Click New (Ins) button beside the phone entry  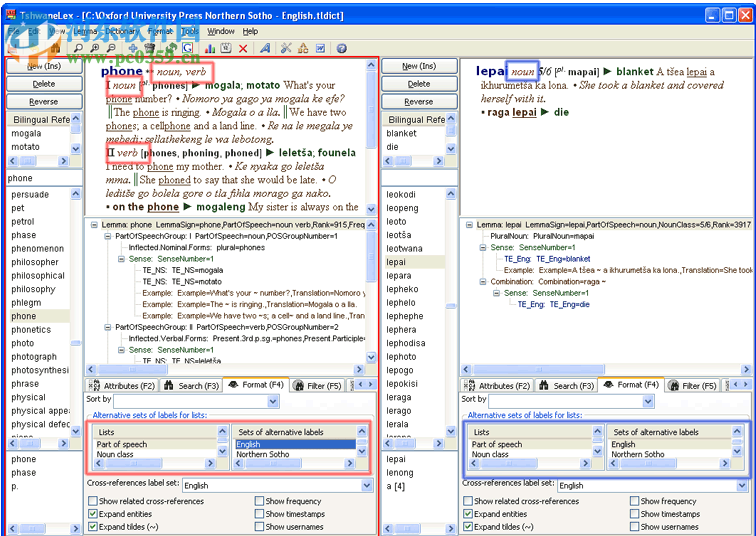44,66
